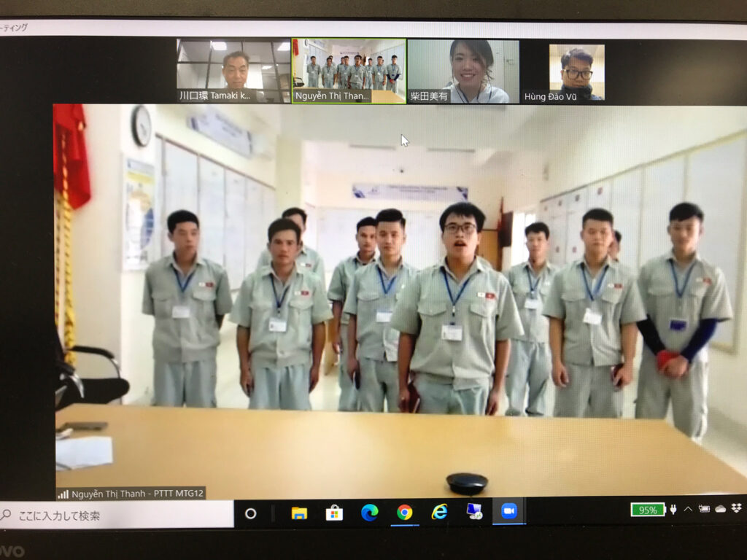Select the highlighted Nguyễn Thị Than... thumbnail
The height and width of the screenshot is (560, 747).
click(349, 71)
